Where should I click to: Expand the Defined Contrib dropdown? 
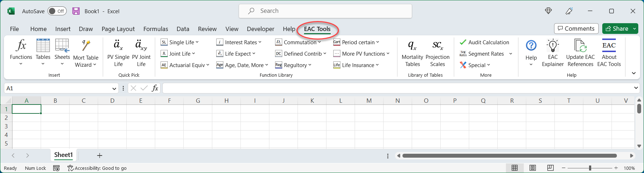tap(301, 54)
